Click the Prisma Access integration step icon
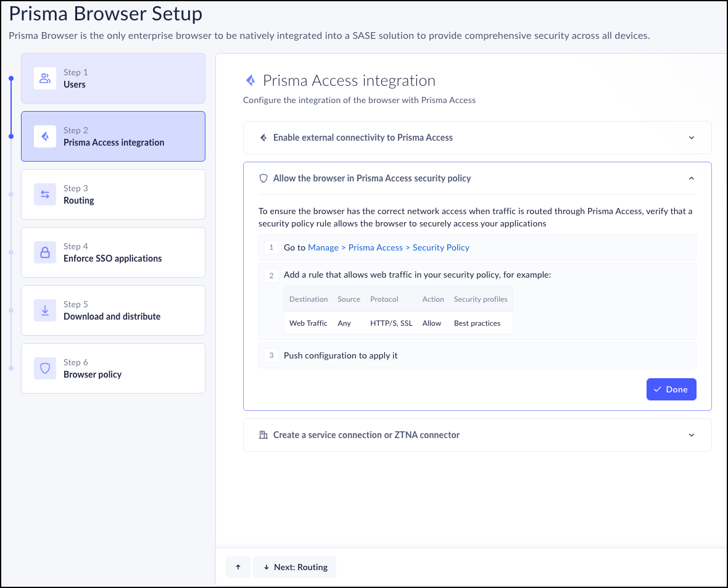This screenshot has height=588, width=728. (x=45, y=136)
